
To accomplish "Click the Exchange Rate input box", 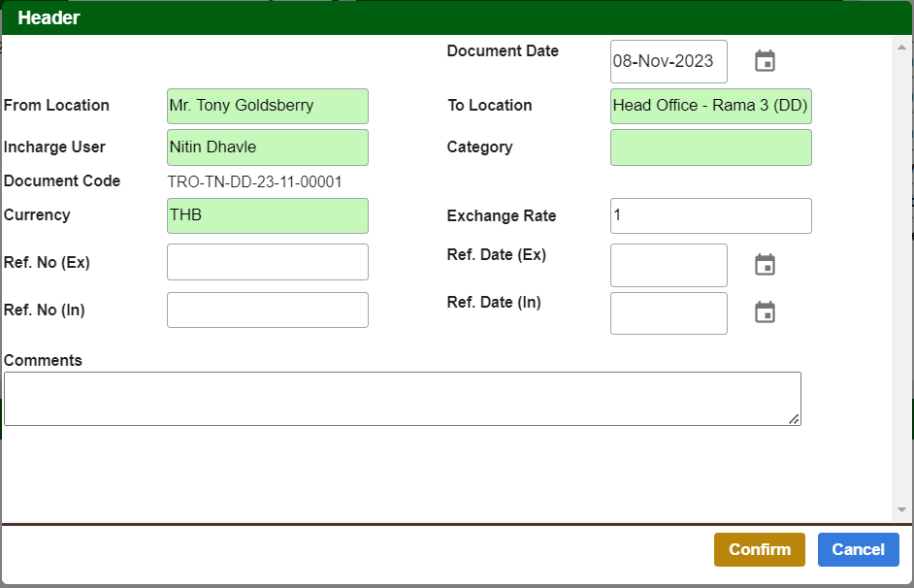I will pyautogui.click(x=710, y=215).
